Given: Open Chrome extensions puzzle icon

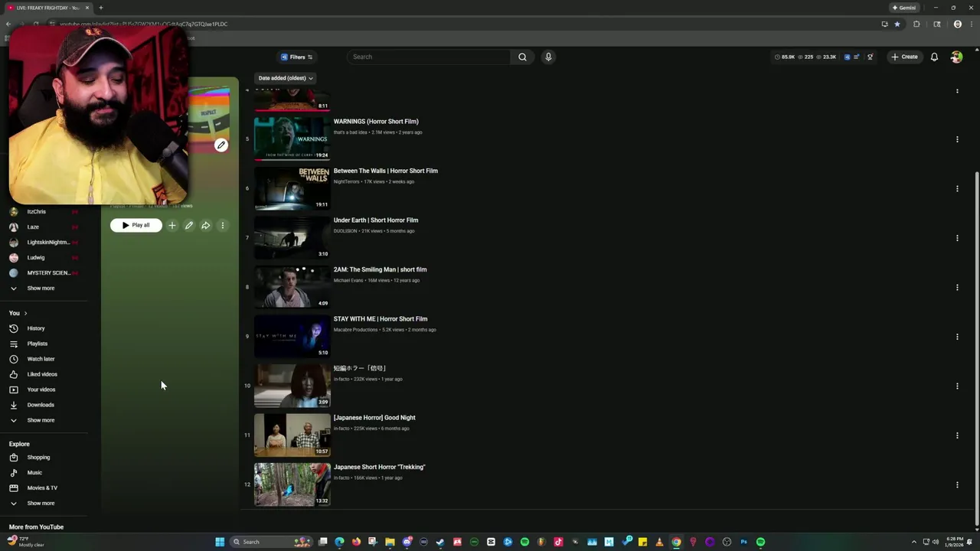Looking at the screenshot, I should (x=916, y=24).
